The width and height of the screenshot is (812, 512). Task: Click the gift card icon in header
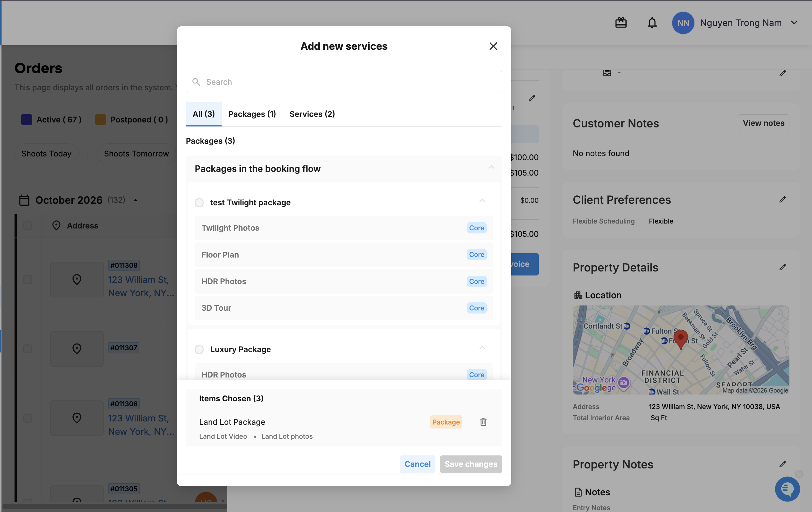coord(620,23)
